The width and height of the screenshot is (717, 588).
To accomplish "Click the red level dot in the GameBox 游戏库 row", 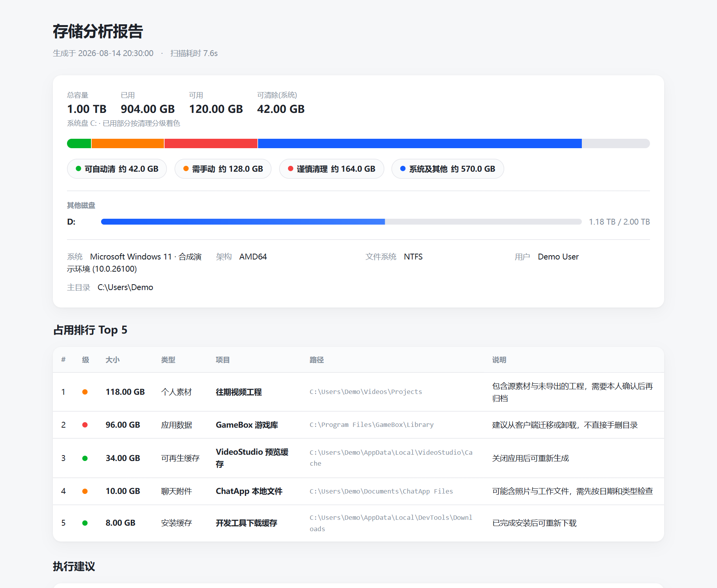I will coord(85,425).
